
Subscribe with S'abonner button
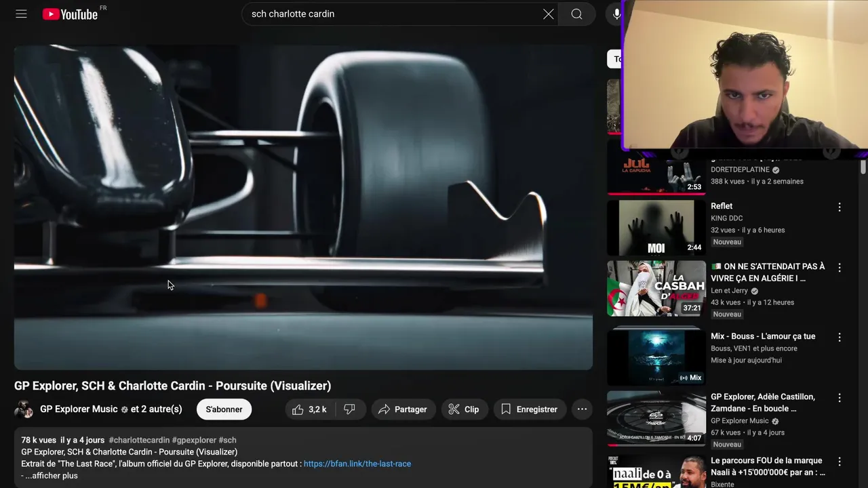tap(224, 409)
